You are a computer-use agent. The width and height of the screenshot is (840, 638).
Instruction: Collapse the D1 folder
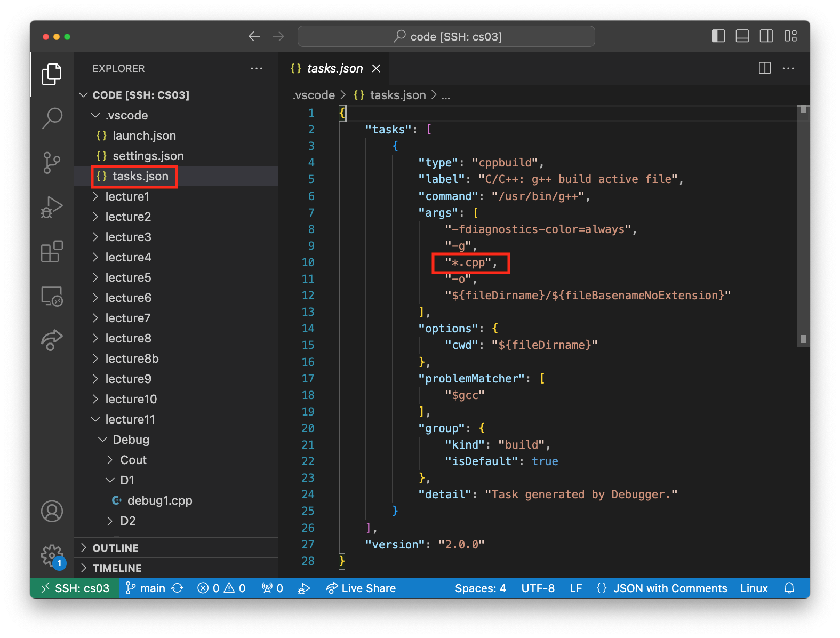(x=176, y=480)
